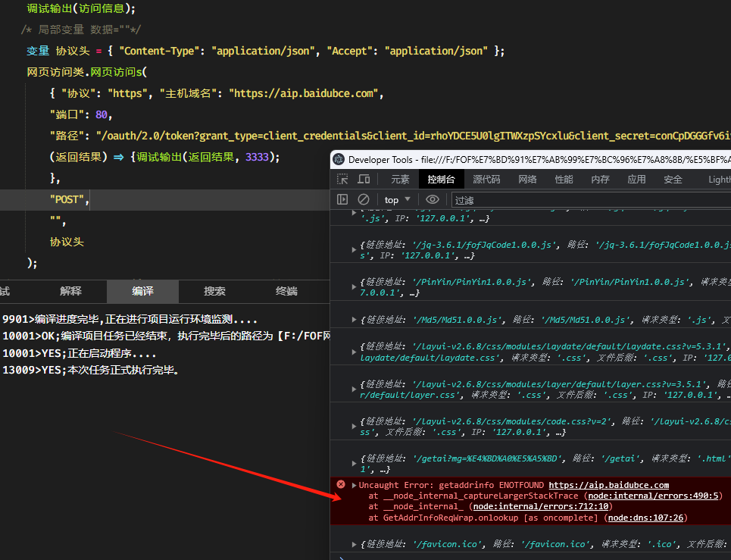
Task: Select the 解释 panel tab
Action: click(71, 292)
